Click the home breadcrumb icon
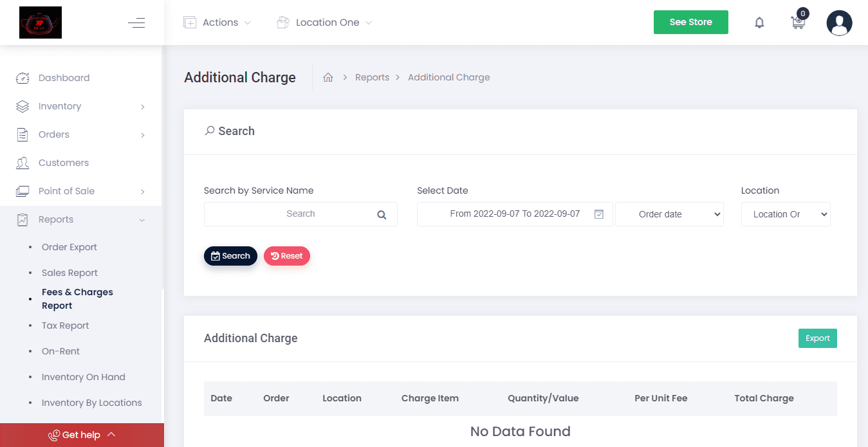The width and height of the screenshot is (868, 447). (328, 77)
